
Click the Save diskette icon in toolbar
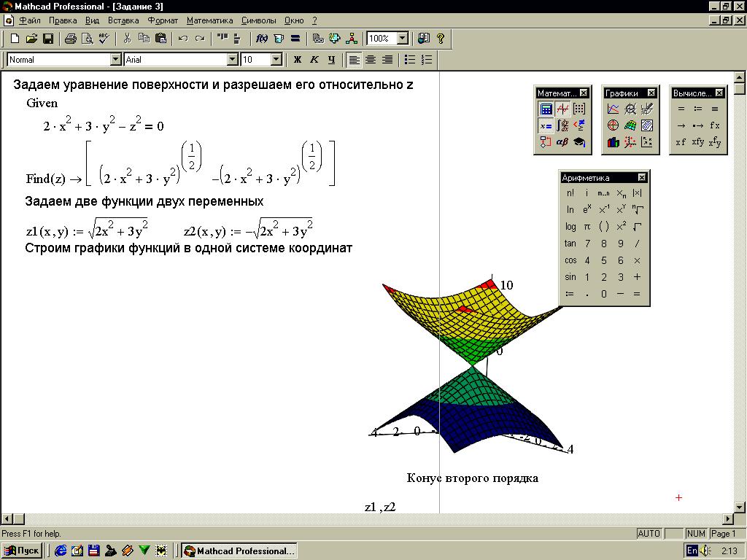[x=48, y=39]
